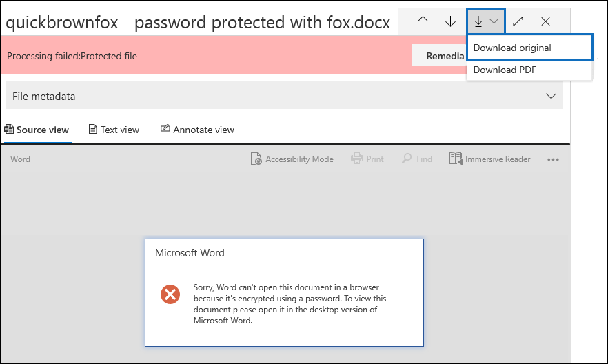Open Immersive Reader

click(489, 159)
